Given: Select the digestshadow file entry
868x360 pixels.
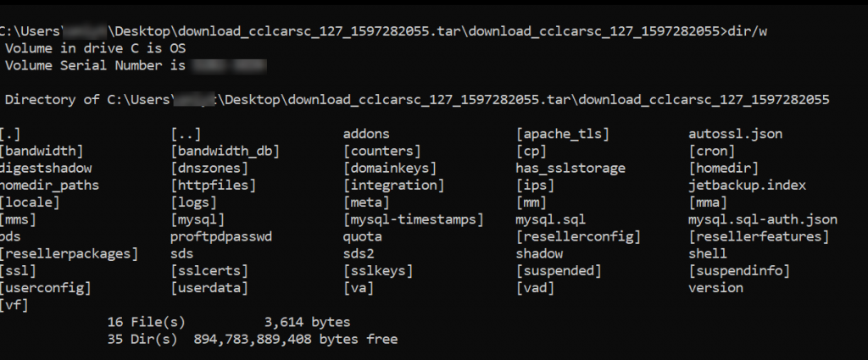Looking at the screenshot, I should coord(46,168).
